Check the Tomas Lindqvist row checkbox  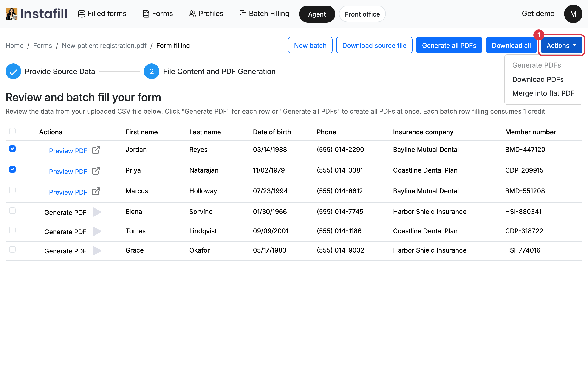[x=12, y=230]
